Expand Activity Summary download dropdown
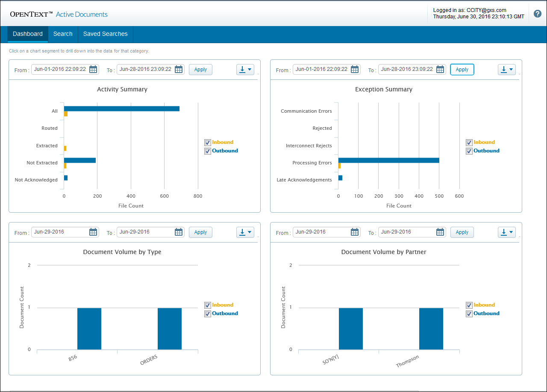Image resolution: width=547 pixels, height=392 pixels. point(245,69)
